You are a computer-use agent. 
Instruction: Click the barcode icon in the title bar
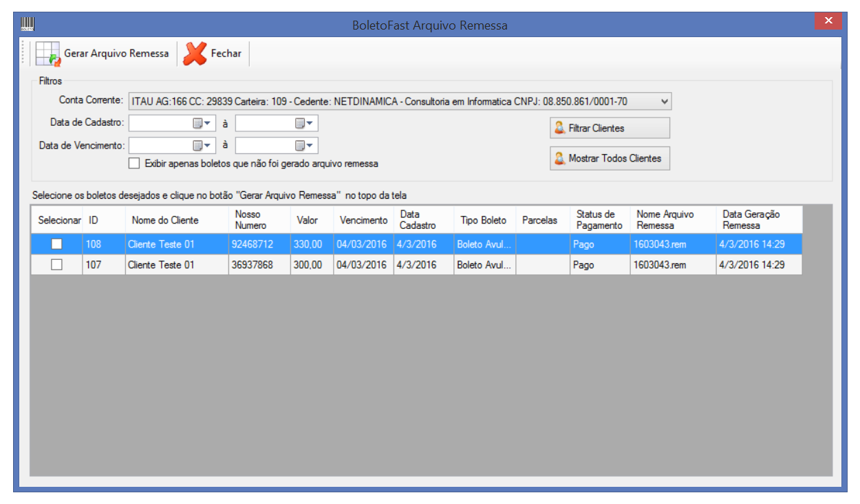[x=28, y=25]
